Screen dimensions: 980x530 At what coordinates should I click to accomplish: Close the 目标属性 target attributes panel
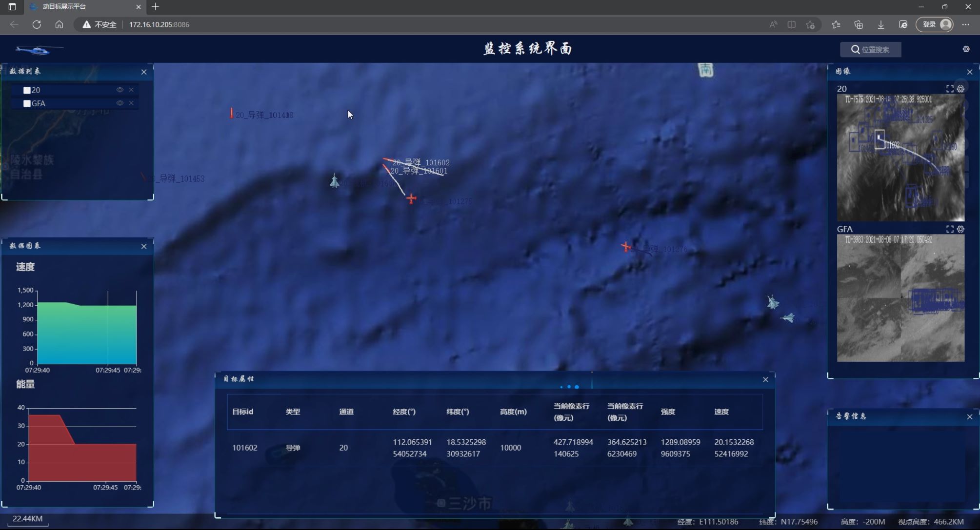(x=765, y=379)
